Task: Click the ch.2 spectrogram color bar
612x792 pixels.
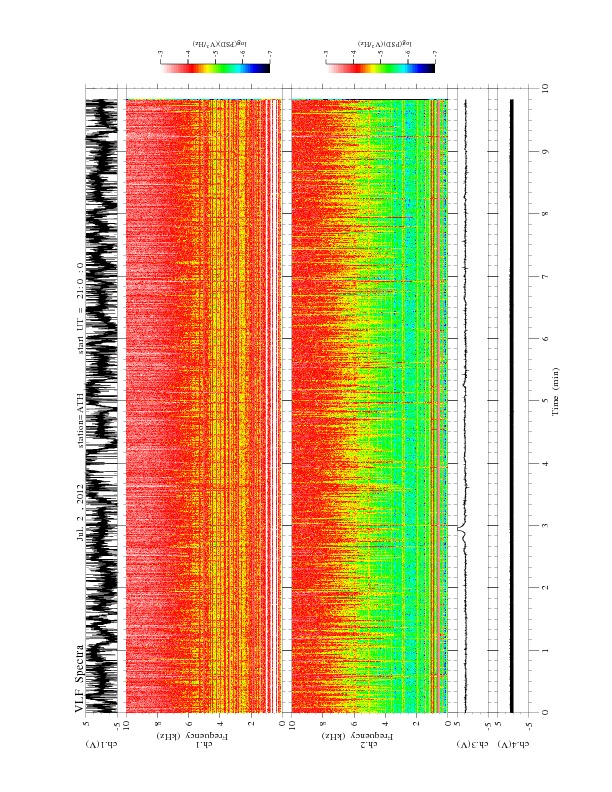Action: point(381,69)
